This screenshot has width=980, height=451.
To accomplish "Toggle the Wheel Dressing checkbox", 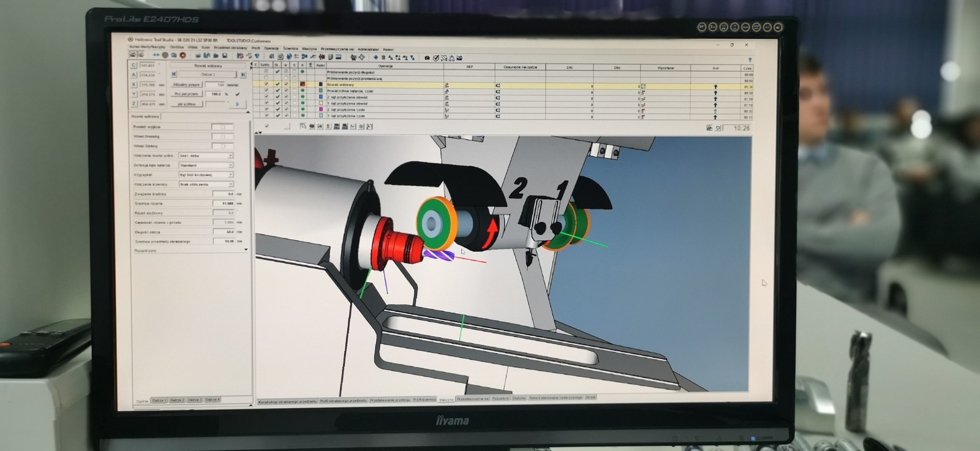I will click(222, 136).
